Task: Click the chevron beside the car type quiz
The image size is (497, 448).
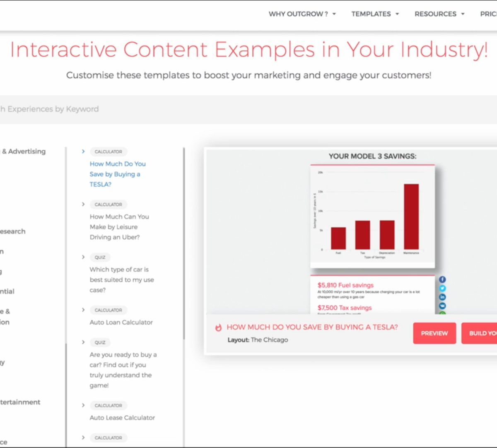Action: tap(83, 257)
